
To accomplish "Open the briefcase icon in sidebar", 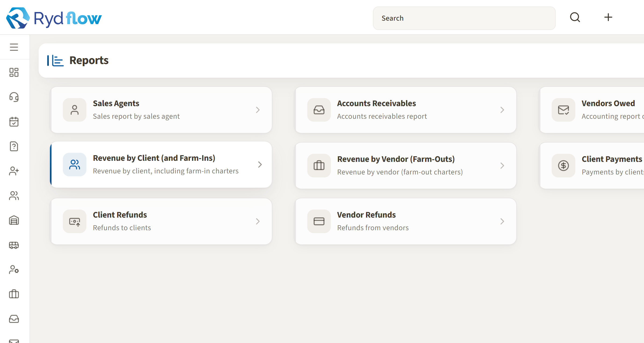I will click(x=14, y=294).
